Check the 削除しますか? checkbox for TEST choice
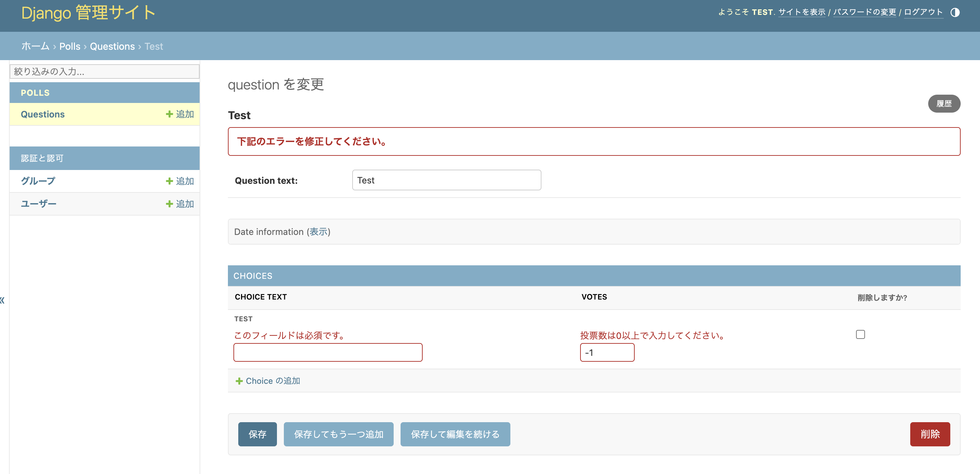The width and height of the screenshot is (980, 474). pos(860,334)
